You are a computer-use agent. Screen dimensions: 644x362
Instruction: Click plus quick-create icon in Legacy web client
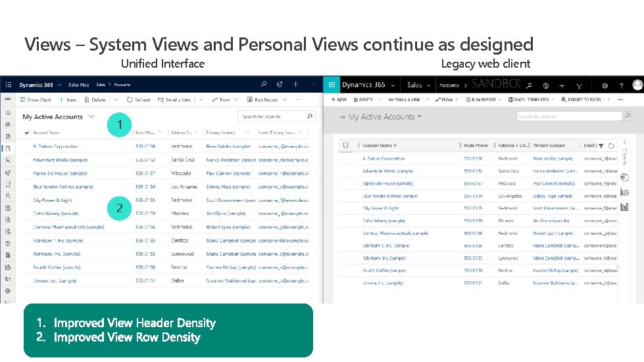coord(562,85)
